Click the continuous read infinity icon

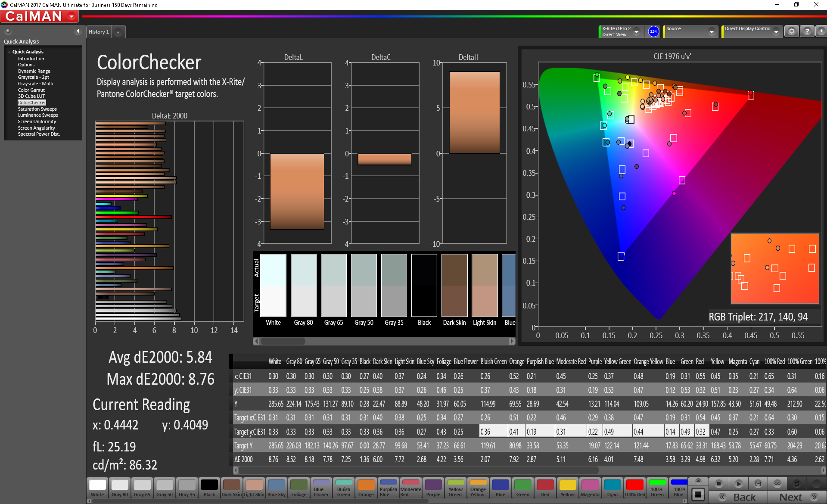777,484
